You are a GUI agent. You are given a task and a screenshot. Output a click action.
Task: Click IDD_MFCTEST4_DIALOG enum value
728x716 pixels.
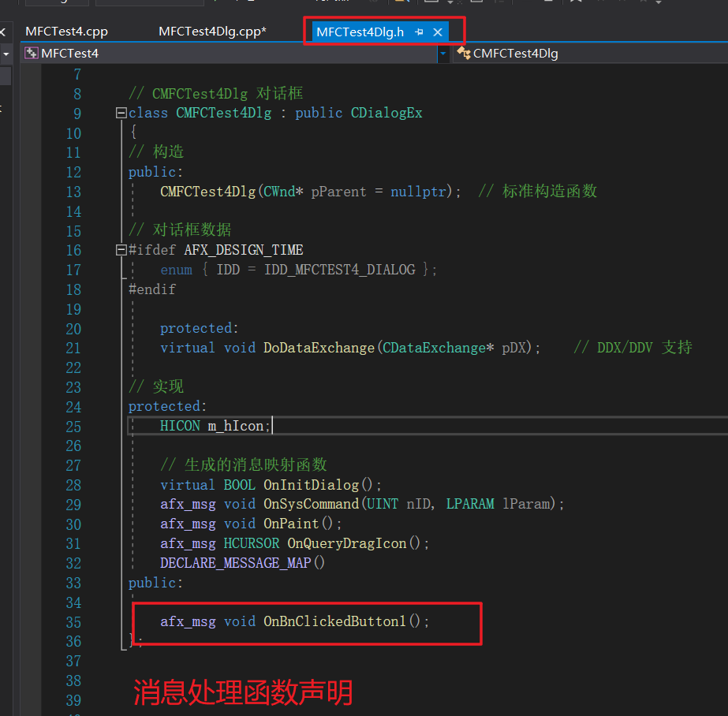340,270
